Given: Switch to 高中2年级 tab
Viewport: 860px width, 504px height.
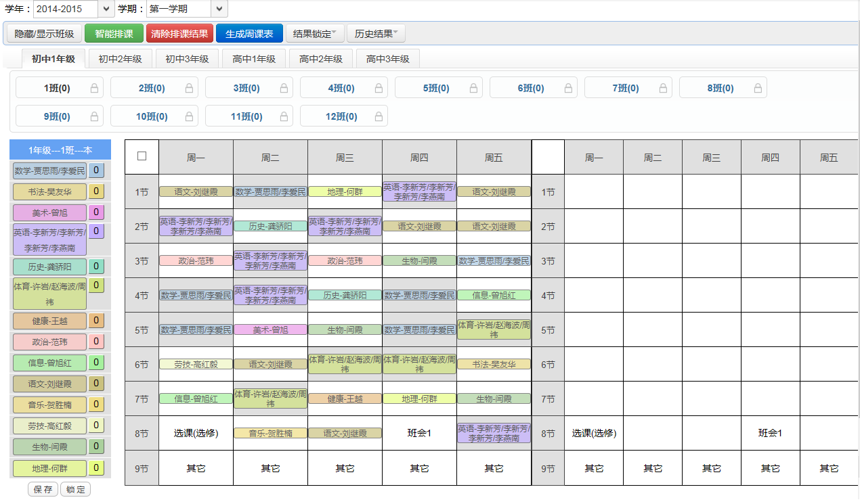Looking at the screenshot, I should point(321,59).
